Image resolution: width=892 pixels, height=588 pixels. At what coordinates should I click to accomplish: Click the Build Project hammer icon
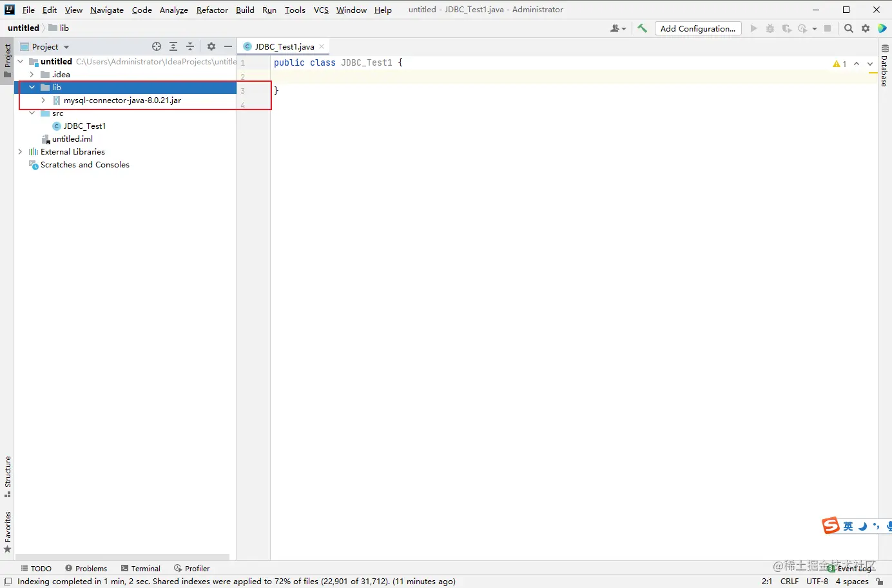[x=642, y=28]
